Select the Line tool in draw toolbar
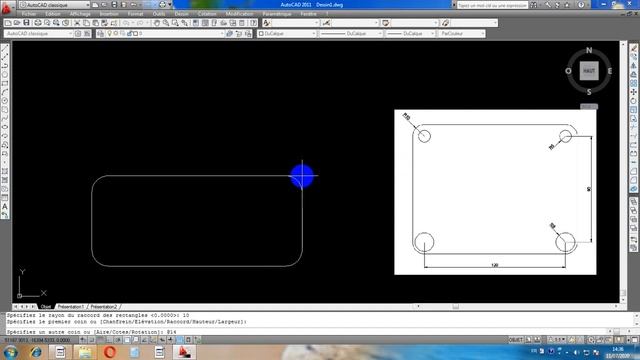Screen dimensions: 640x360 click(5, 49)
